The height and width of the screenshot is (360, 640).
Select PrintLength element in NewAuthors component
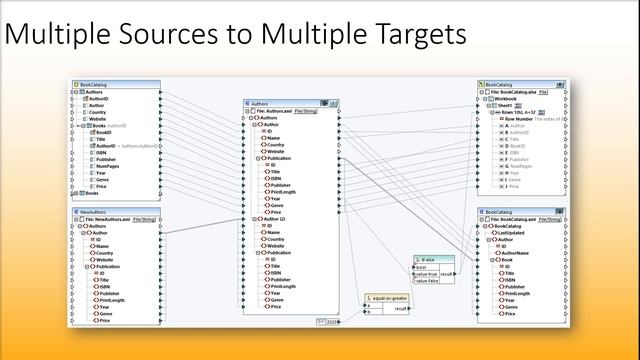112,300
